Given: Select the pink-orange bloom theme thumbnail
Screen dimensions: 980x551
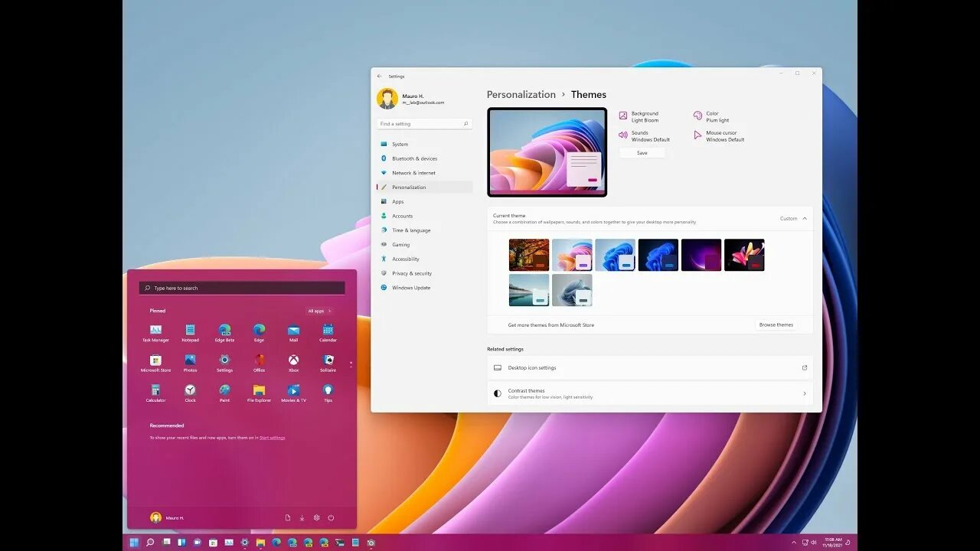Looking at the screenshot, I should click(572, 255).
